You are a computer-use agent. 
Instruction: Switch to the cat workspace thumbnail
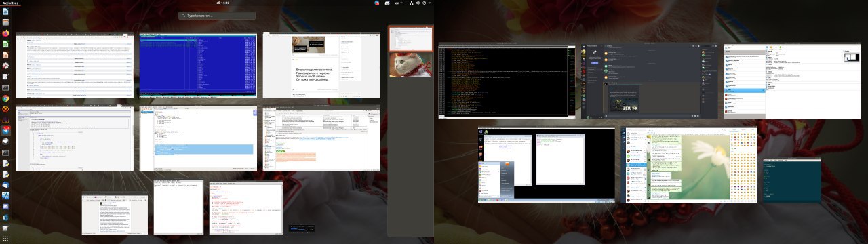tap(410, 64)
